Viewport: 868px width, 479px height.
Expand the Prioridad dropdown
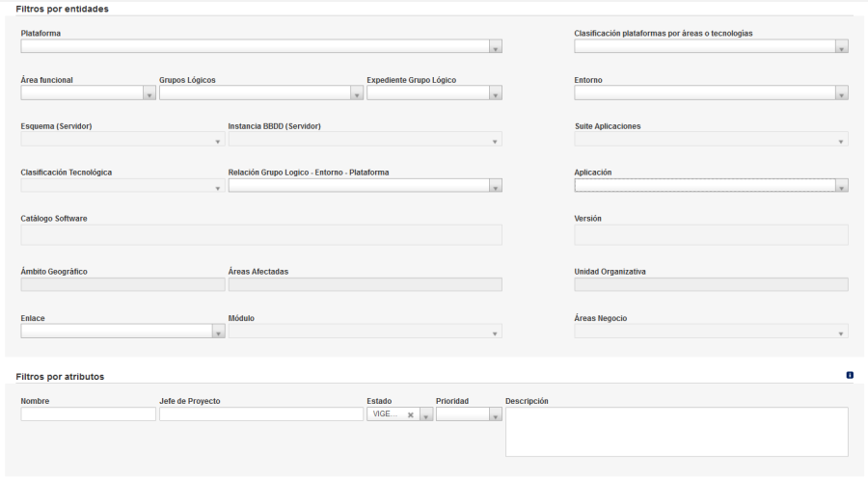tap(496, 414)
